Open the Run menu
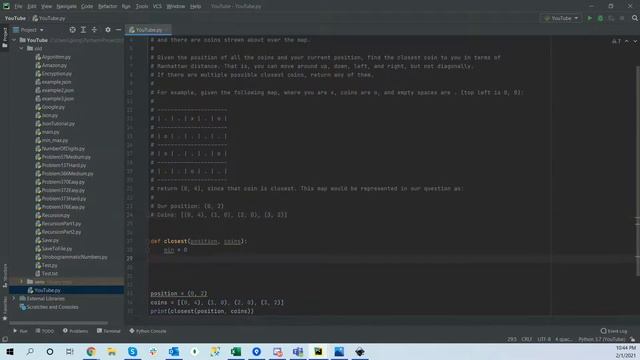 [x=126, y=6]
